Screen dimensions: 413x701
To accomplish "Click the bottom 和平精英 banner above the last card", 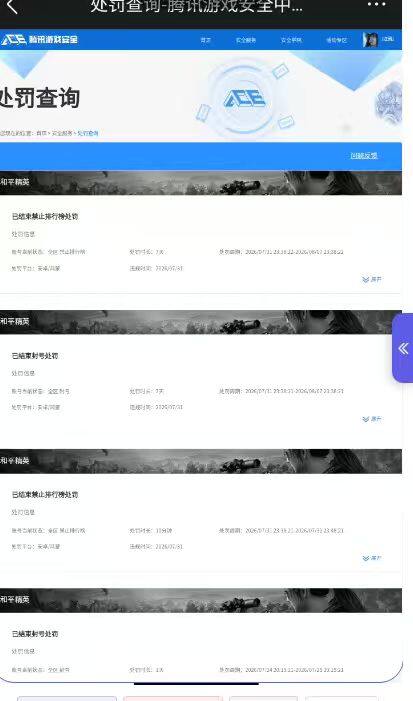I will 201,600.
